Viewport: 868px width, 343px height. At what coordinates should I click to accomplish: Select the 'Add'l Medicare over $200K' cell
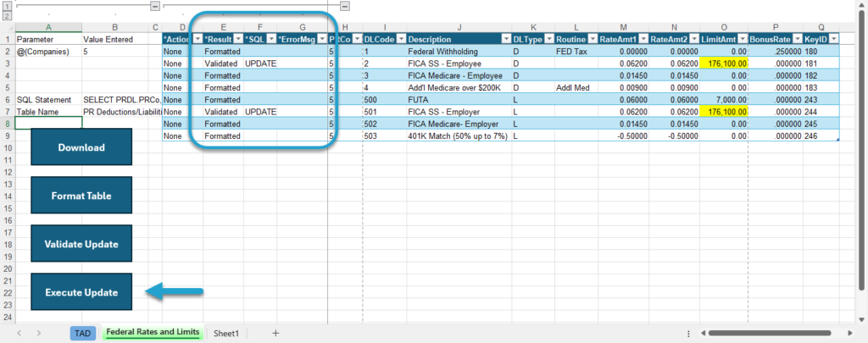(x=459, y=87)
